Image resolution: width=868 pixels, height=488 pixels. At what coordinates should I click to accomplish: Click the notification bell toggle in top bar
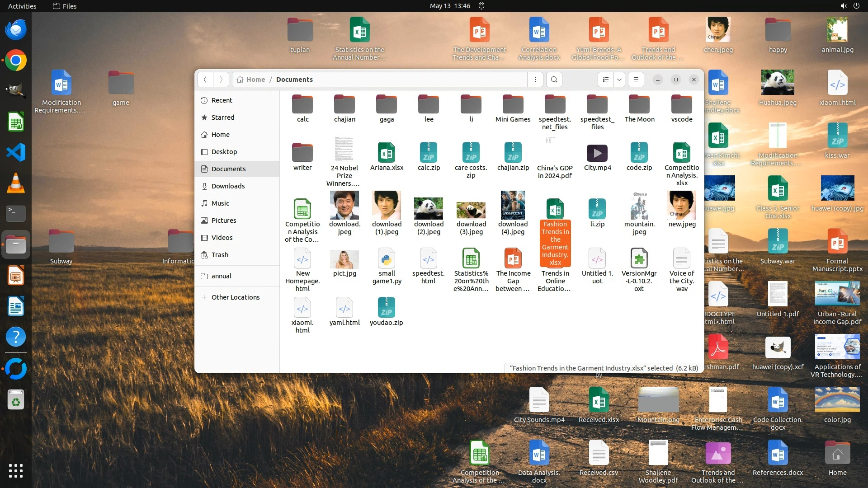pos(481,6)
